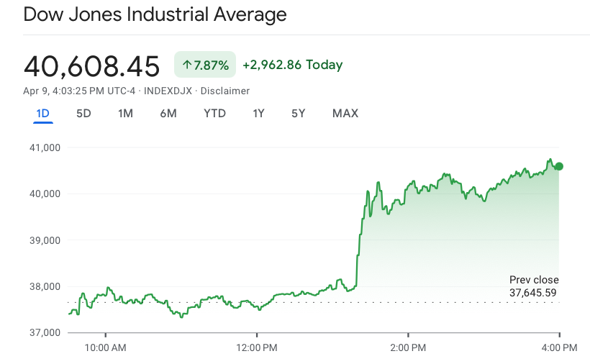590x364 pixels.
Task: Switch to the 5D chart range
Action: [83, 114]
